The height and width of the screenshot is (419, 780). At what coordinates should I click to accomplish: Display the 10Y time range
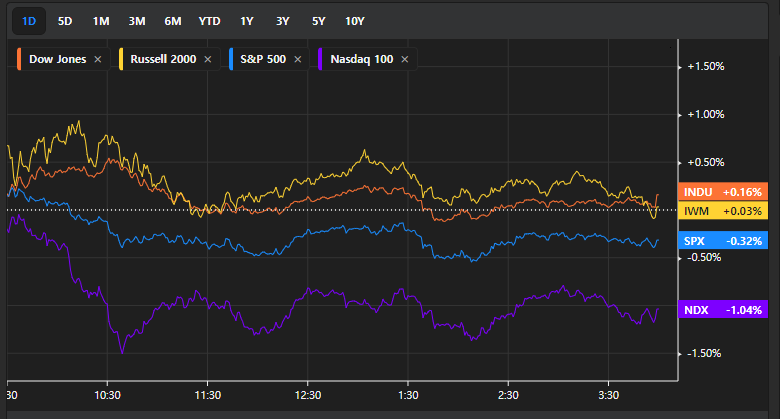(x=355, y=21)
